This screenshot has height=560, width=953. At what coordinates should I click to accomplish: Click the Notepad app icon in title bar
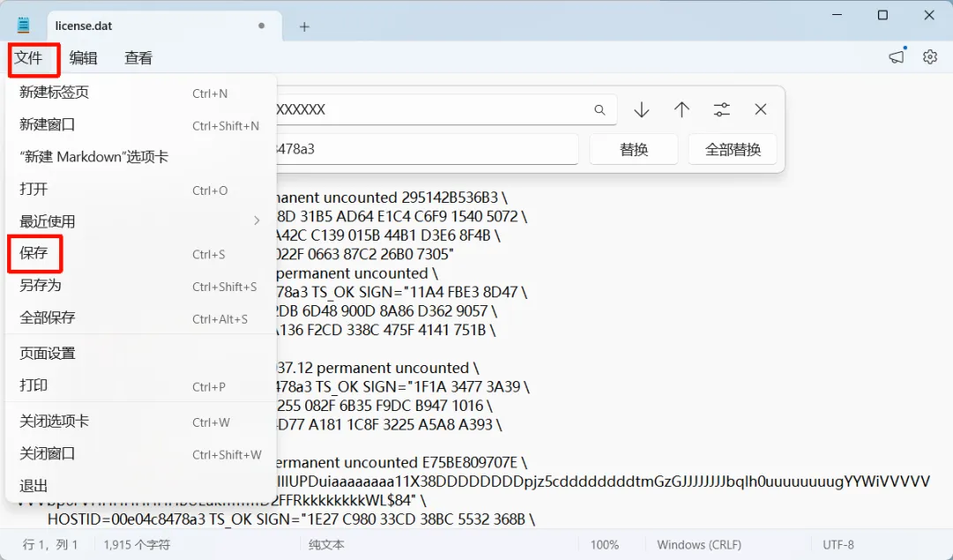pyautogui.click(x=23, y=25)
